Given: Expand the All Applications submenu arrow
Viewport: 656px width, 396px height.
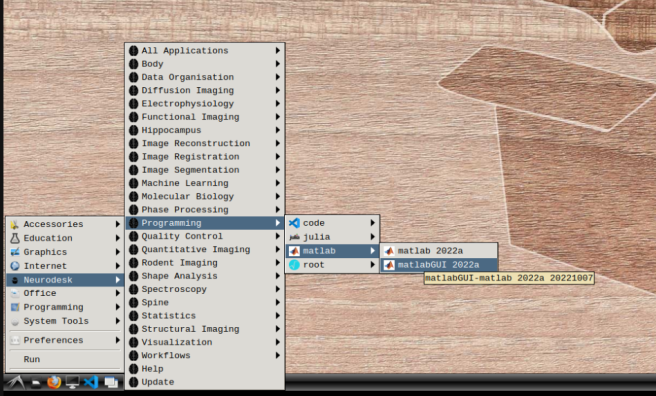Looking at the screenshot, I should 278,51.
